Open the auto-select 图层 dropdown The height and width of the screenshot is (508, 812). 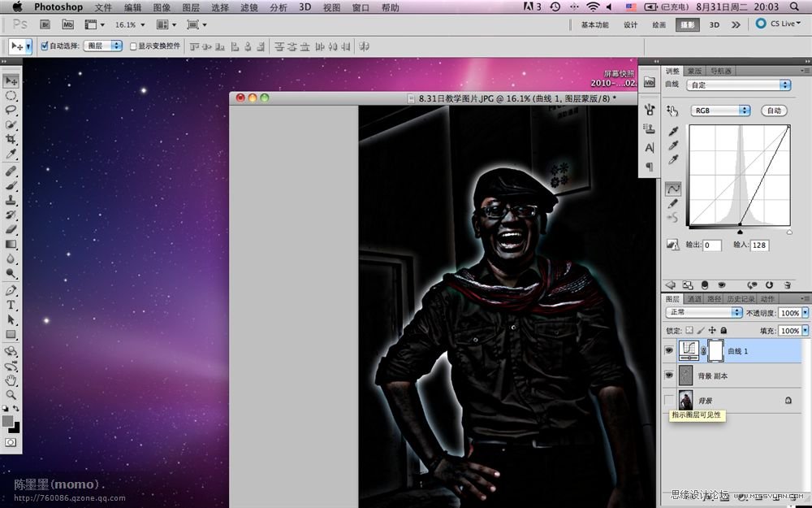pos(102,46)
